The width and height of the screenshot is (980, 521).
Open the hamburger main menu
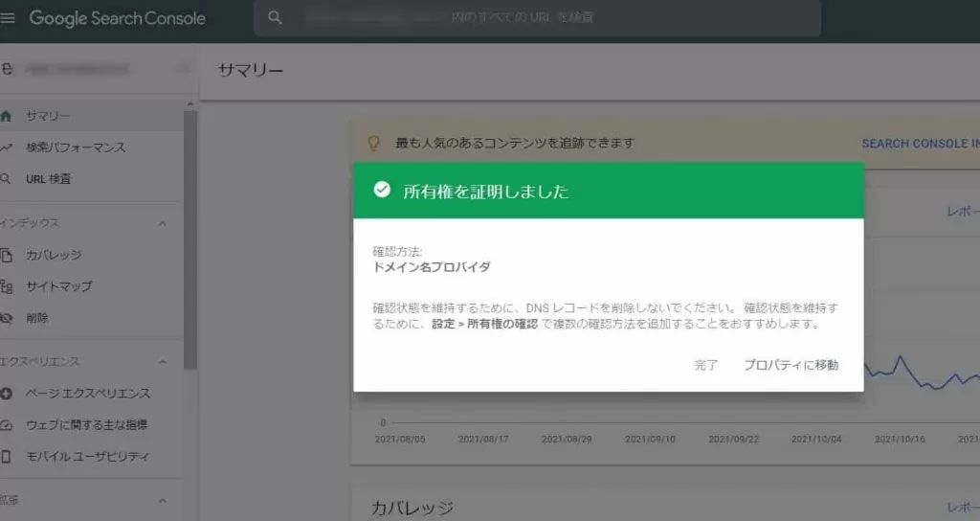8,18
